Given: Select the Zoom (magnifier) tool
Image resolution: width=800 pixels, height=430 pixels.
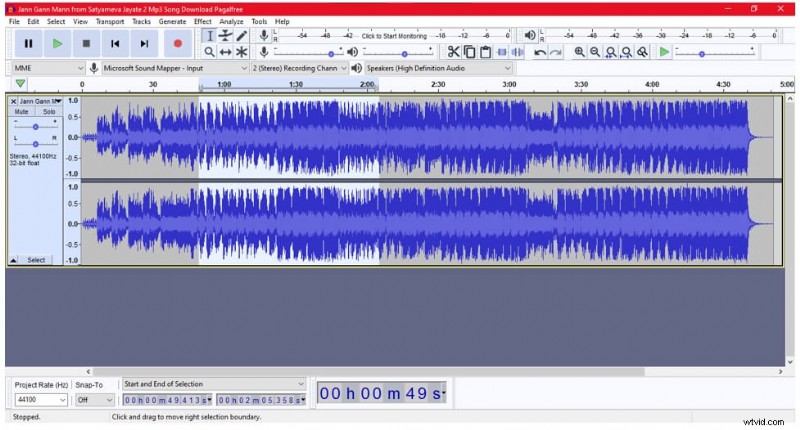Looking at the screenshot, I should click(209, 52).
